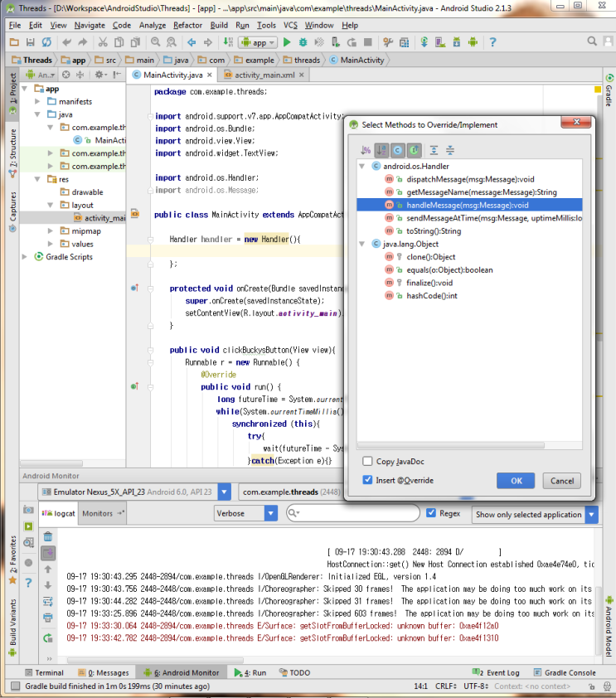Click the Stop square icon
616x698 pixels.
[367, 42]
